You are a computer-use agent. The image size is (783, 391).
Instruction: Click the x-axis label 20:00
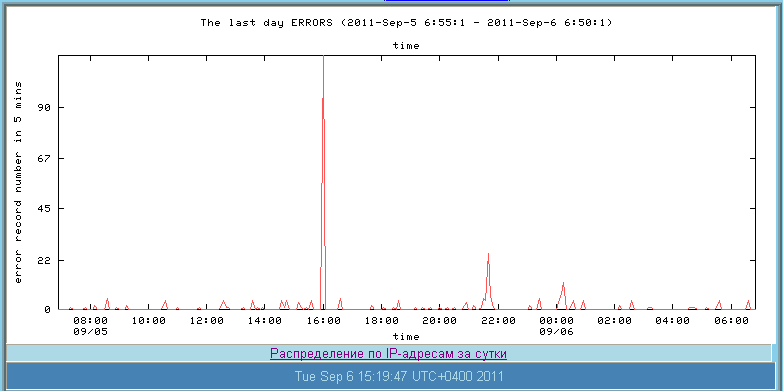[x=439, y=321]
